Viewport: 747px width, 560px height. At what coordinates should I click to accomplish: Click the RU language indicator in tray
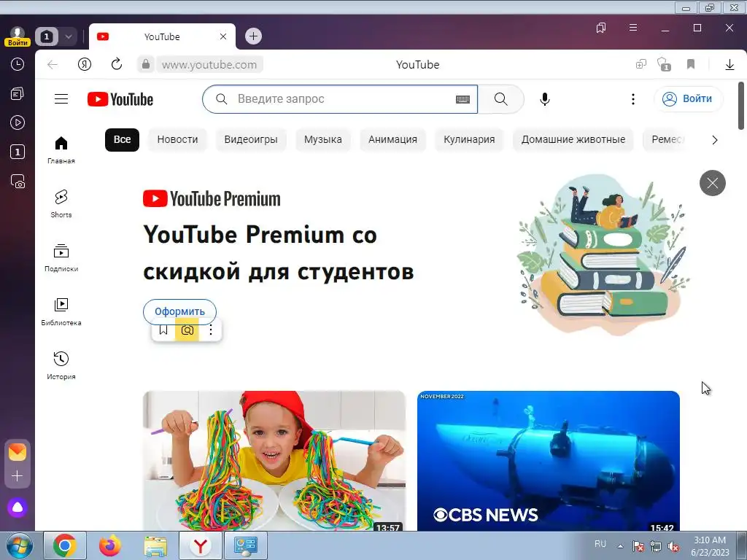[600, 543]
